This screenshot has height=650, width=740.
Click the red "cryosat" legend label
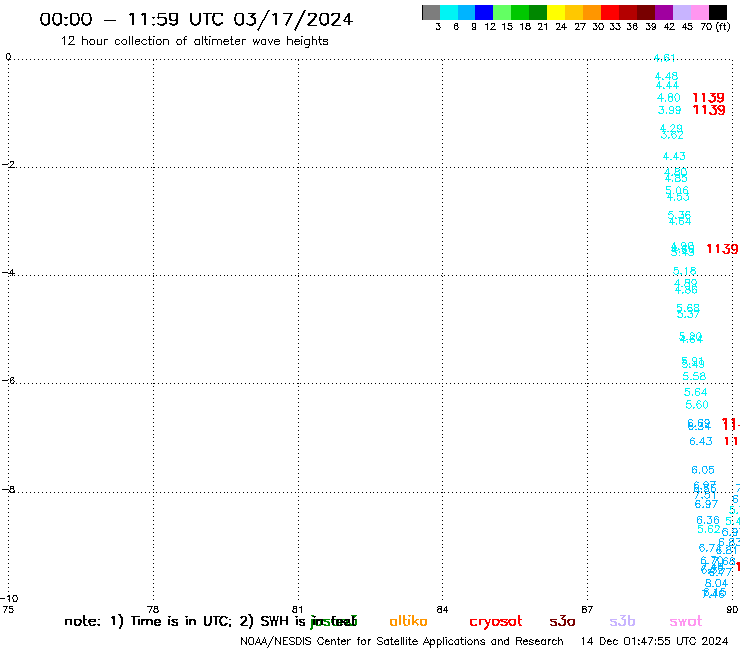coord(496,621)
